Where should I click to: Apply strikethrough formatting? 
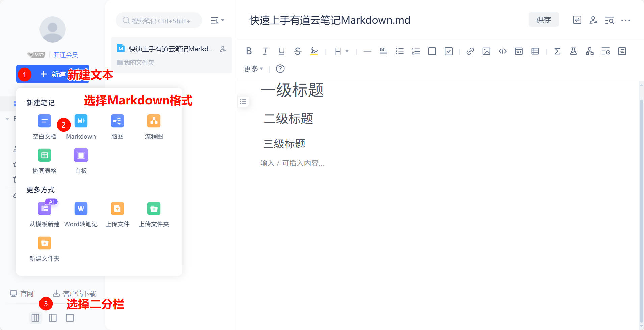[x=298, y=51]
